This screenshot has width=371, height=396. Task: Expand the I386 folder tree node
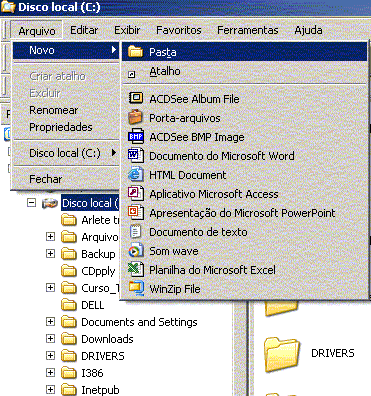(50, 373)
